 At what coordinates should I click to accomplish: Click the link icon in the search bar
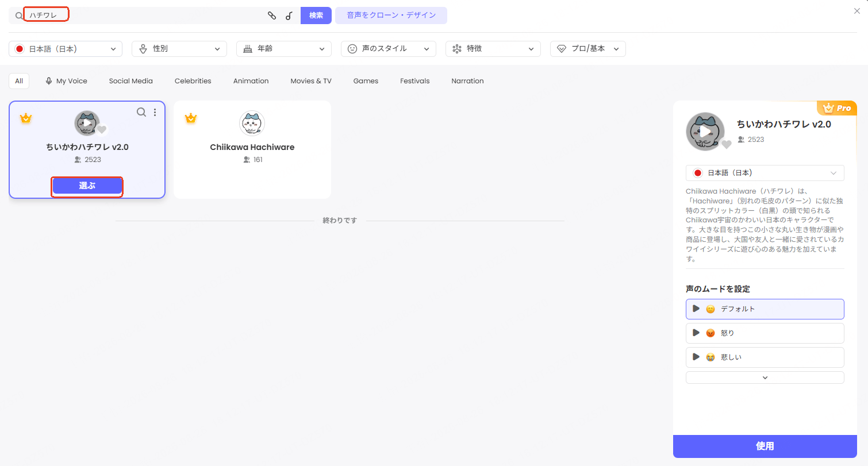click(x=272, y=16)
